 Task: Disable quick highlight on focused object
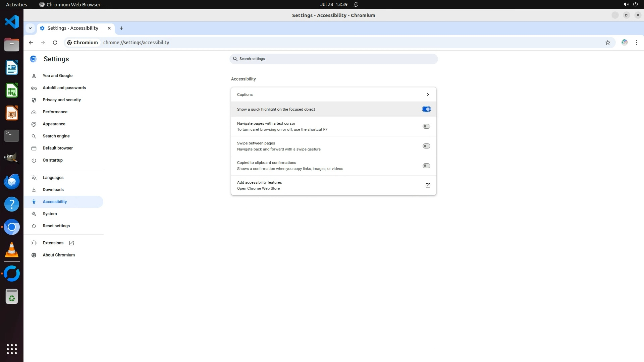tap(426, 109)
